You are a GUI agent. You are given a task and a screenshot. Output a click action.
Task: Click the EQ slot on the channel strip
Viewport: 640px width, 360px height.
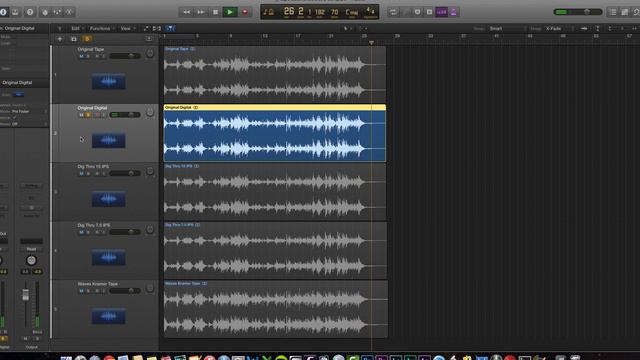[31, 198]
